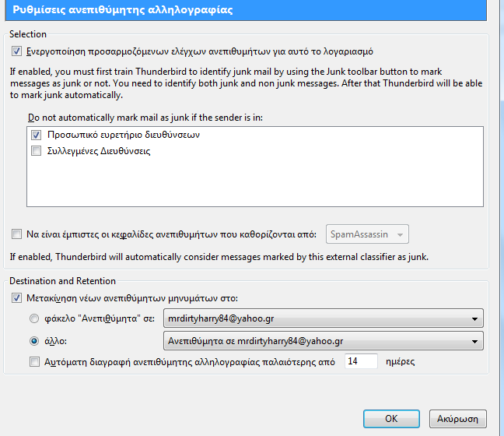Select the 'φάκελο Ανεπιθύμητα σε' radio button
Viewport: 504px width, 436px height.
[34, 318]
